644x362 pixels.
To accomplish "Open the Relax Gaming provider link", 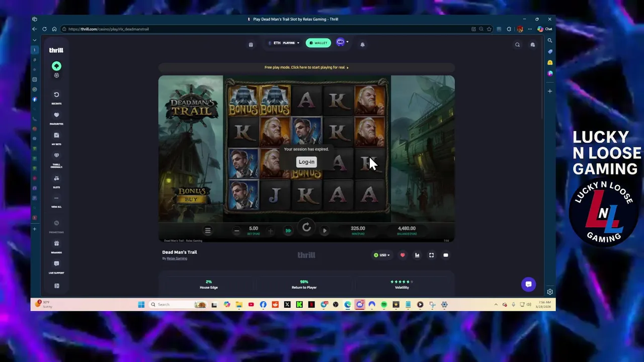I will (177, 258).
